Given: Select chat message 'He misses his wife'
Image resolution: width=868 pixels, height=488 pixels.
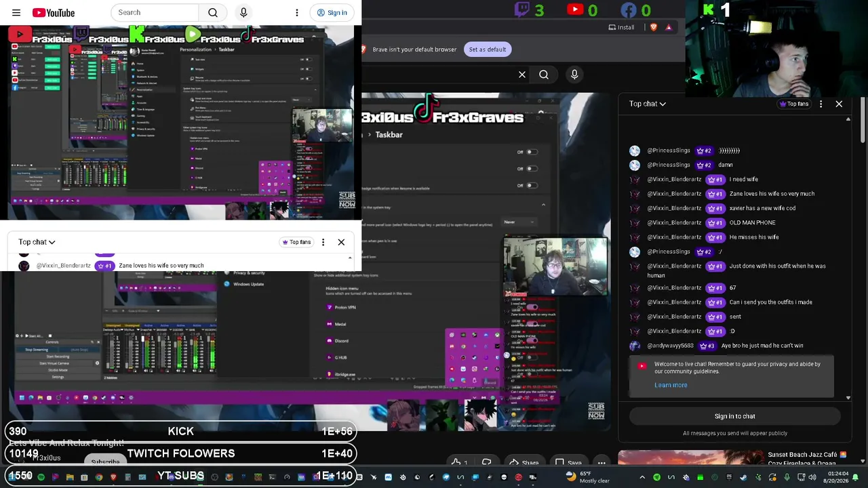Looking at the screenshot, I should (754, 237).
